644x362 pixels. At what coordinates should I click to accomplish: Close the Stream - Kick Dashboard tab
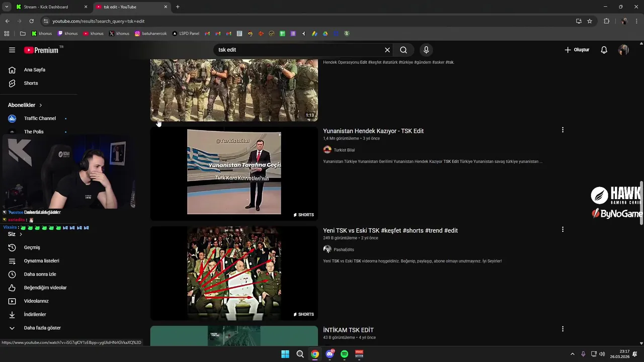pyautogui.click(x=86, y=7)
